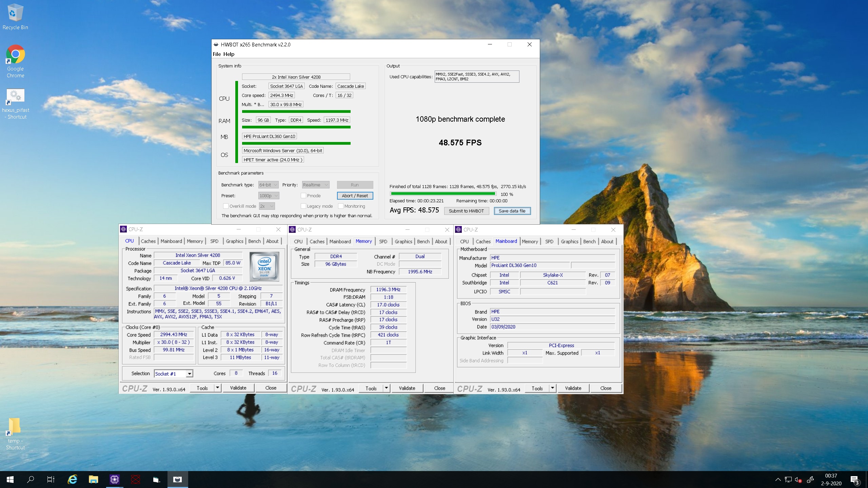Screen dimensions: 868x488
Task: Toggle the Pmode checkbox
Action: [x=303, y=196]
